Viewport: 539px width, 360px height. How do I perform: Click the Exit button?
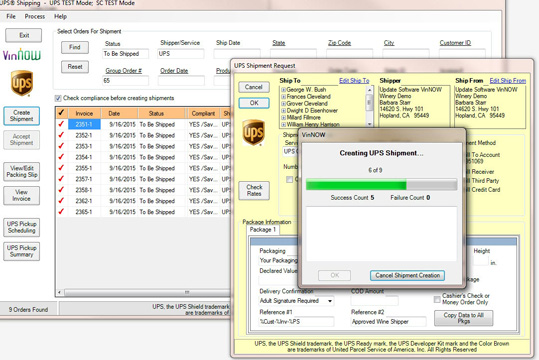(24, 35)
